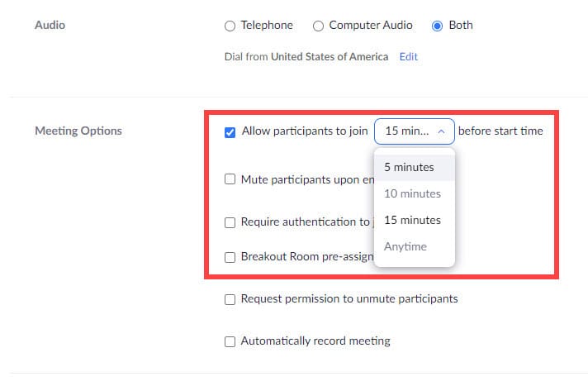Enable Breakout Room pre-assign checkbox
This screenshot has height=386, width=588.
tap(230, 257)
